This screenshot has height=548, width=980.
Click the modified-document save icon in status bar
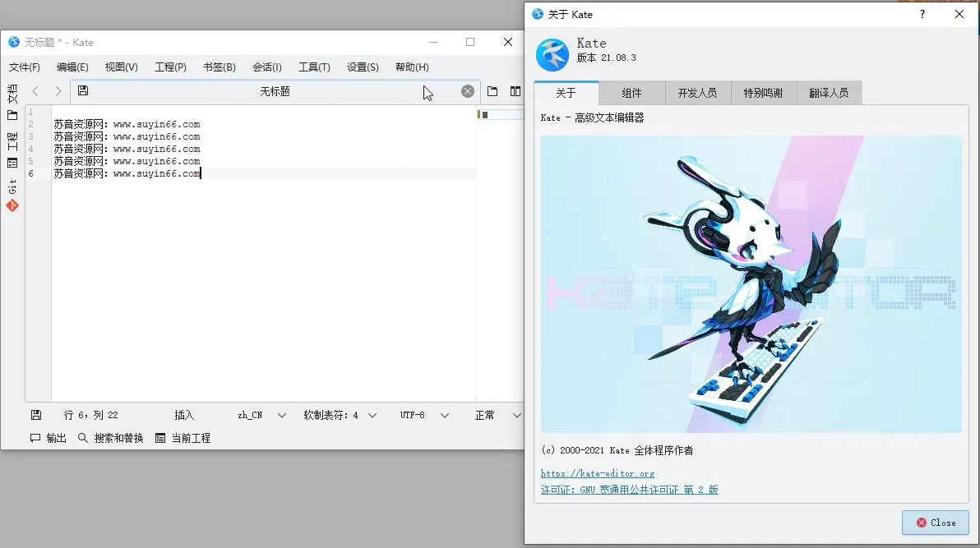(x=36, y=415)
